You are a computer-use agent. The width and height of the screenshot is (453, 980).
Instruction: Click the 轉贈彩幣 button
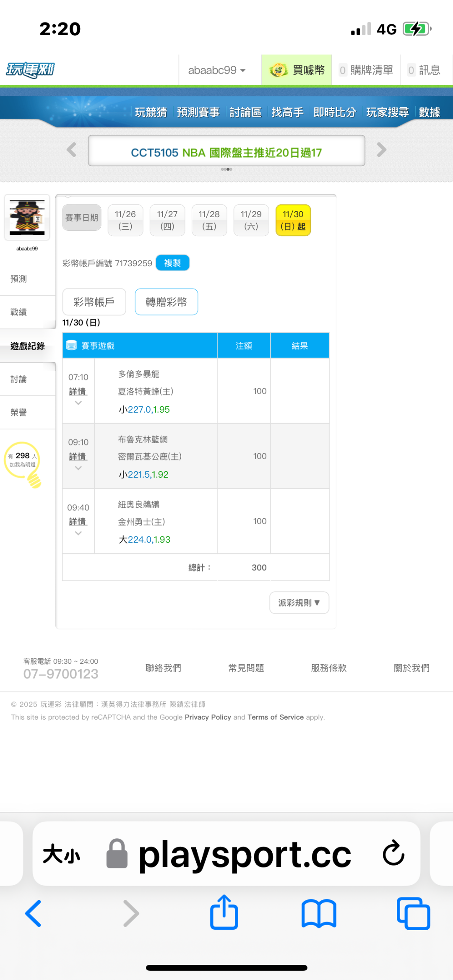(x=166, y=302)
